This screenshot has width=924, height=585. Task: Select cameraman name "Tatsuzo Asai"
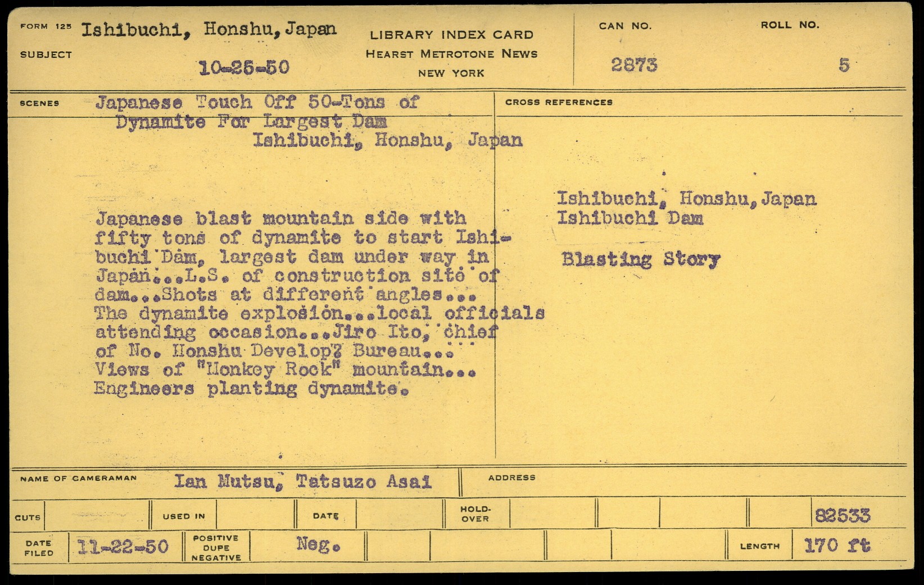[x=364, y=481]
